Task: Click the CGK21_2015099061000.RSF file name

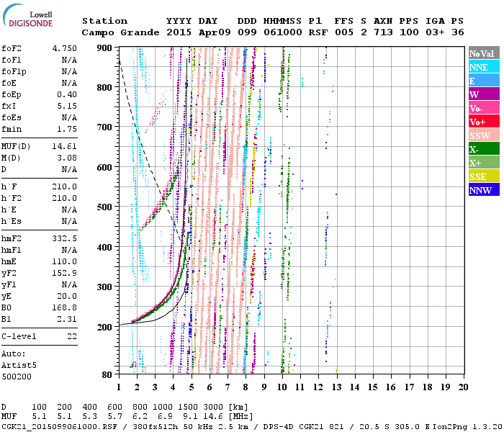Action: tap(60, 426)
